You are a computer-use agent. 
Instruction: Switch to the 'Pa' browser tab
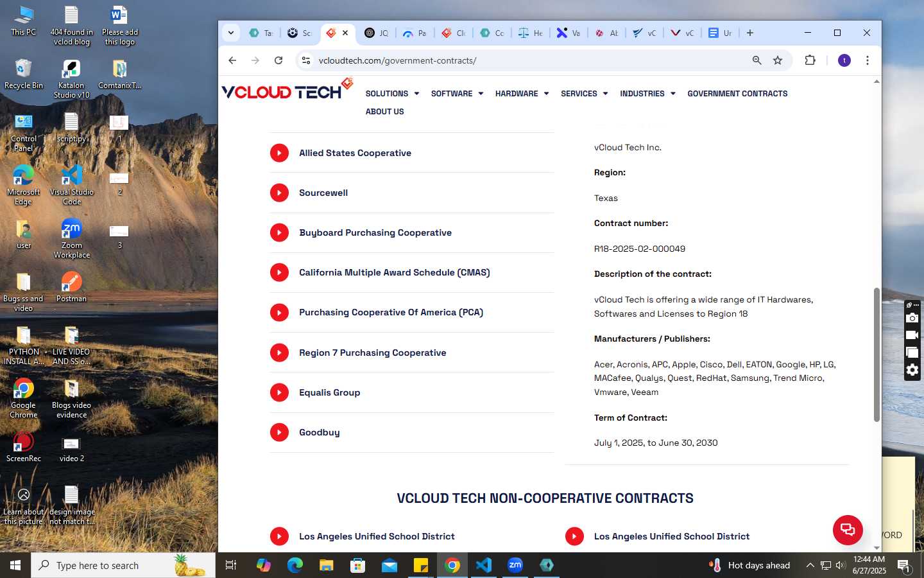pyautogui.click(x=415, y=33)
